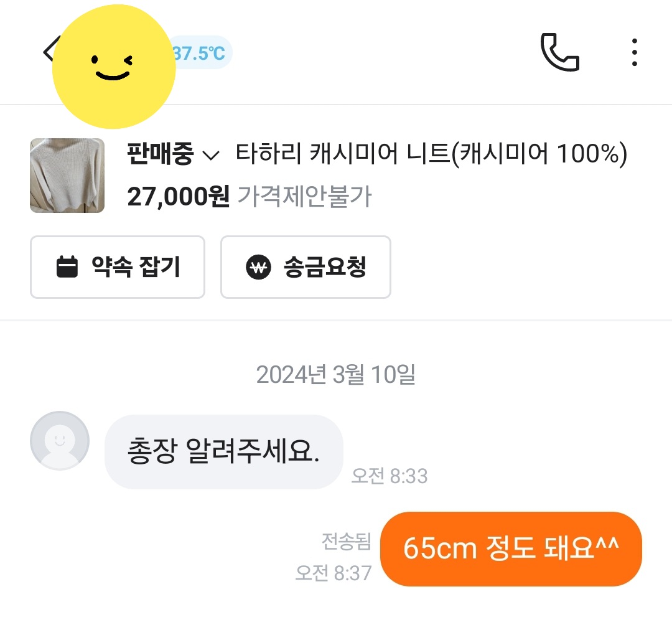This screenshot has height=640, width=672.
Task: Click the calendar icon beside 약속 잡기
Action: 67,267
